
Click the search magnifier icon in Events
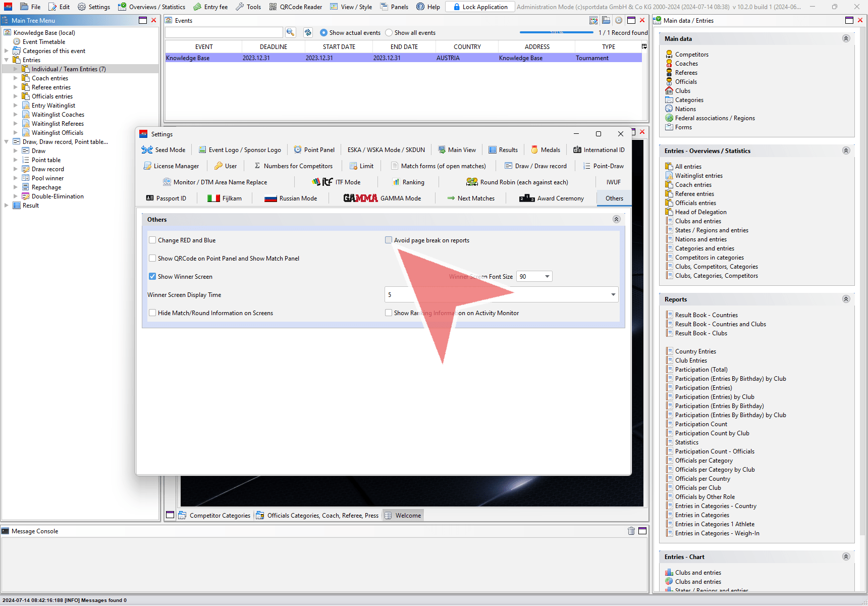[290, 32]
